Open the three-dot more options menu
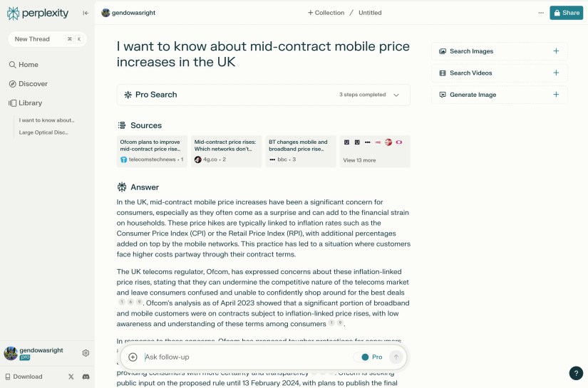The width and height of the screenshot is (588, 388). (540, 13)
